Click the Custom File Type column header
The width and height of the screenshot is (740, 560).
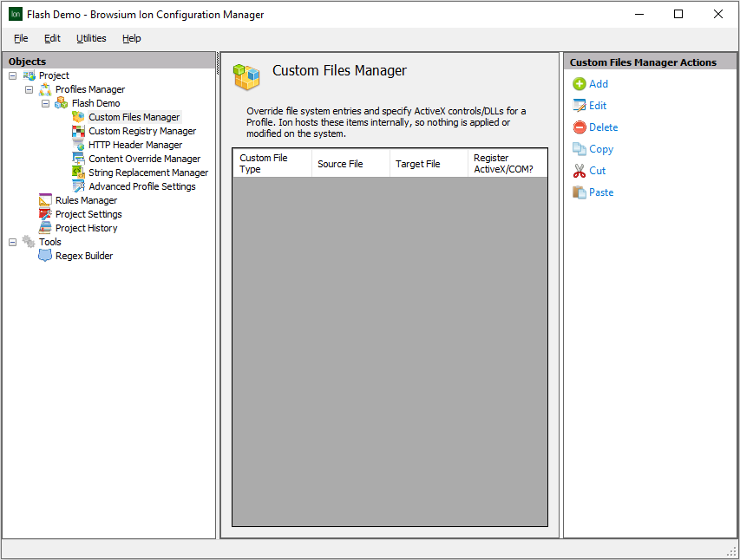coord(272,163)
